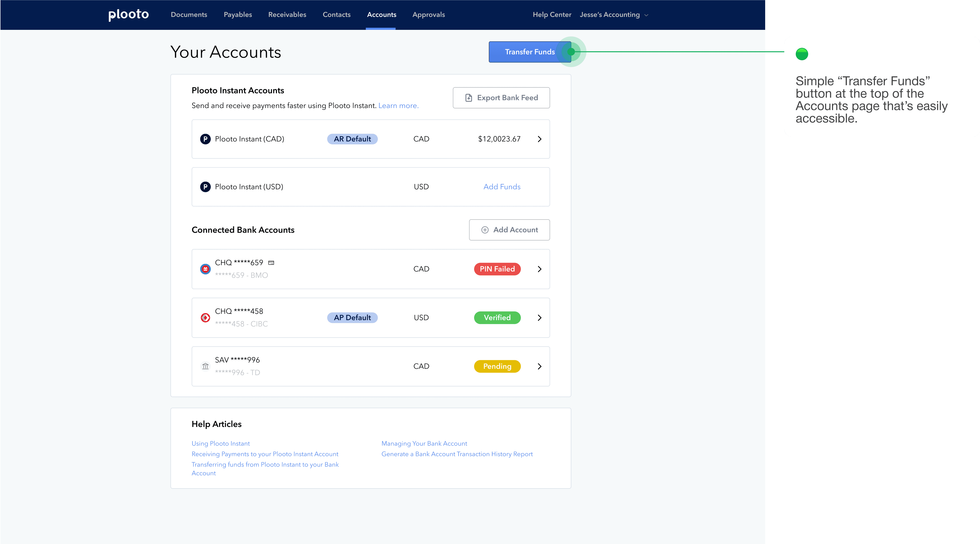Expand the CIBC *****458 account chevron
Image resolution: width=980 pixels, height=544 pixels.
pos(539,318)
